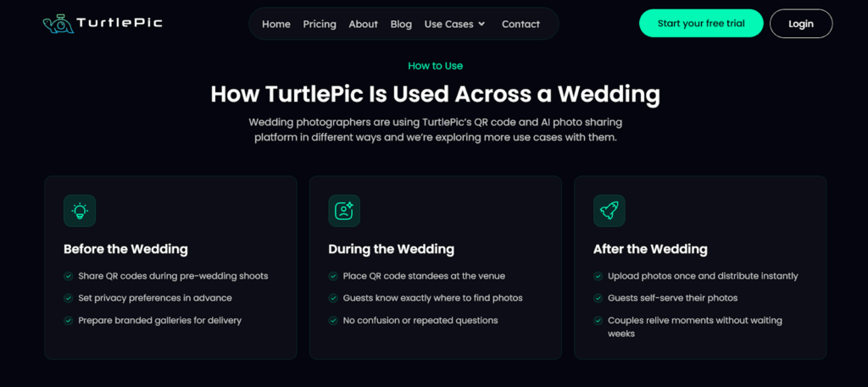Image resolution: width=868 pixels, height=387 pixels.
Task: Click the After the Wedding card heading
Action: tap(650, 249)
